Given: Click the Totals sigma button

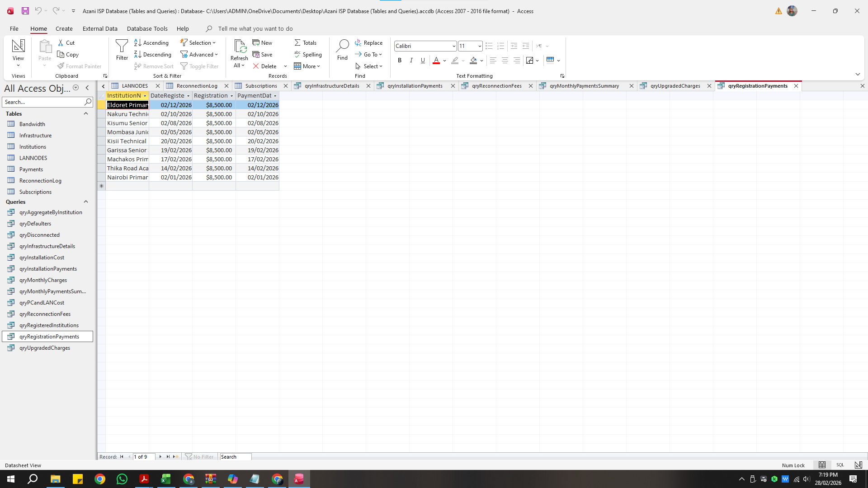Looking at the screenshot, I should [x=306, y=42].
